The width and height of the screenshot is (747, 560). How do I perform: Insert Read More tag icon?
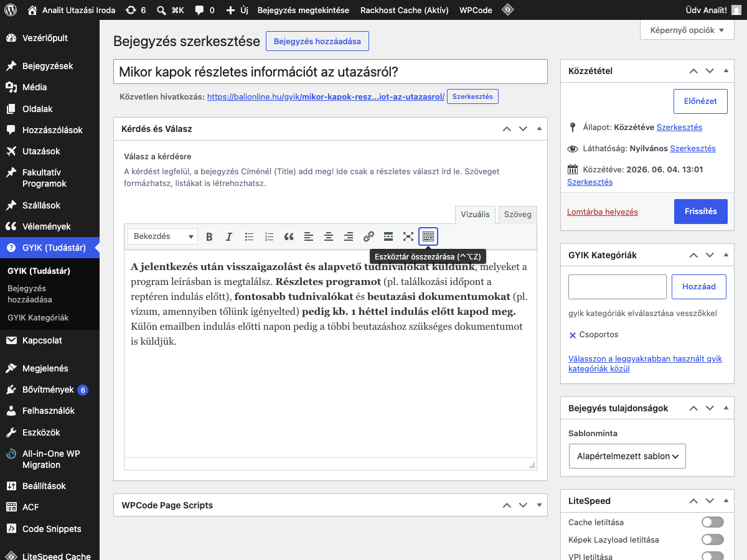point(388,236)
